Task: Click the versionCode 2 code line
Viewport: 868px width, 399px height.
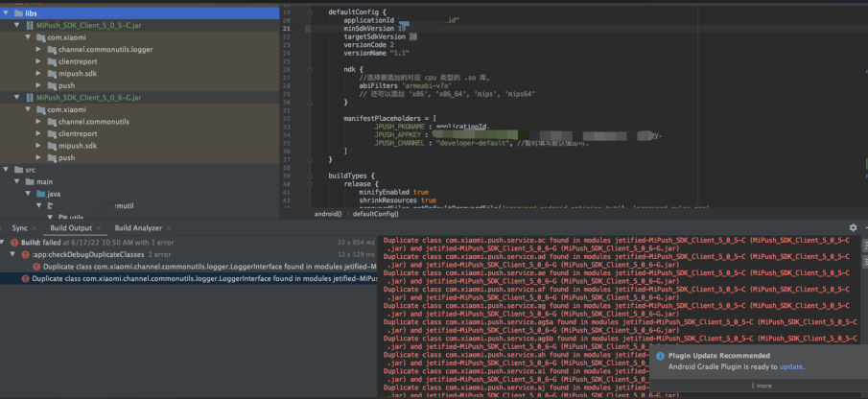Action: (x=368, y=45)
